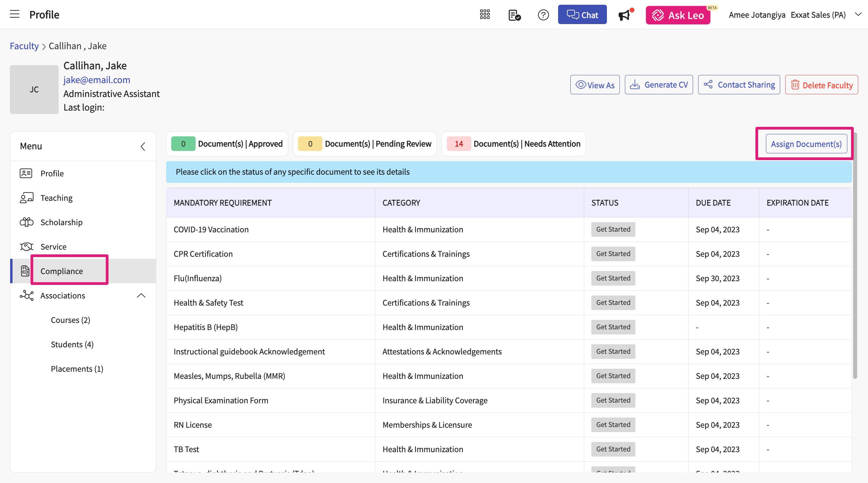
Task: Click the red Needs Attention count badge
Action: point(459,144)
